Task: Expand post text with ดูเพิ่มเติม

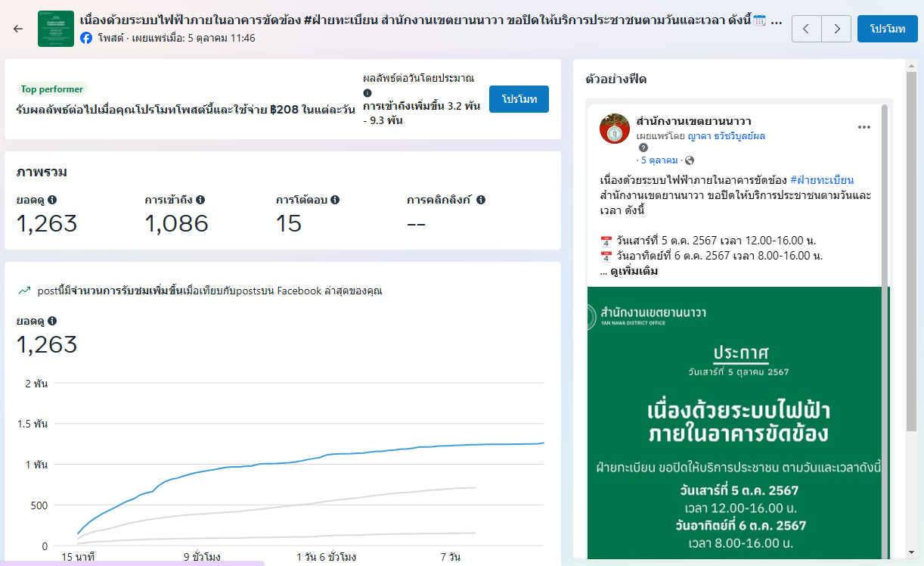Action: 634,271
